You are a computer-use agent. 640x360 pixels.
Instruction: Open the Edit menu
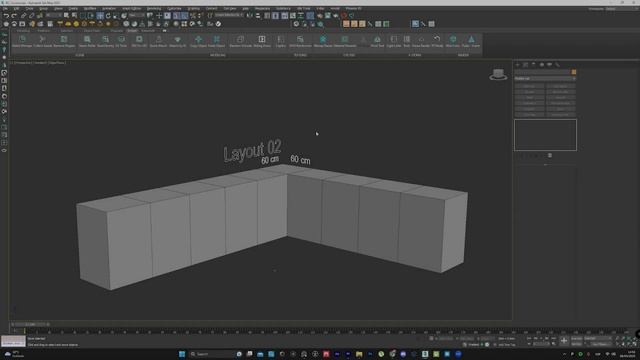tap(16, 9)
